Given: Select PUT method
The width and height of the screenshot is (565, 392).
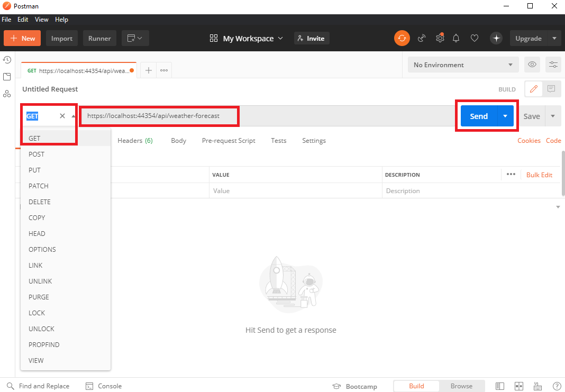Looking at the screenshot, I should point(66,170).
